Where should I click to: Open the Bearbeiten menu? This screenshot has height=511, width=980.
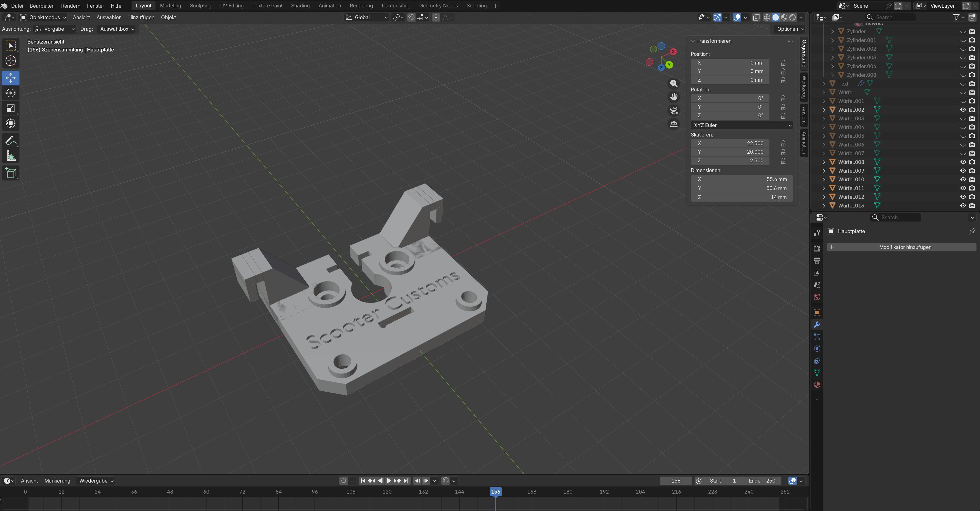click(x=42, y=6)
